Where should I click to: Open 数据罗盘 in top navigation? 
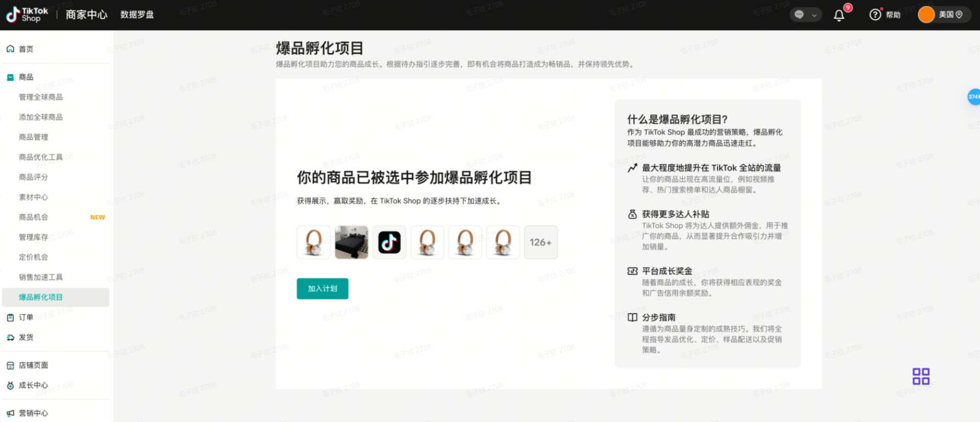coord(137,15)
